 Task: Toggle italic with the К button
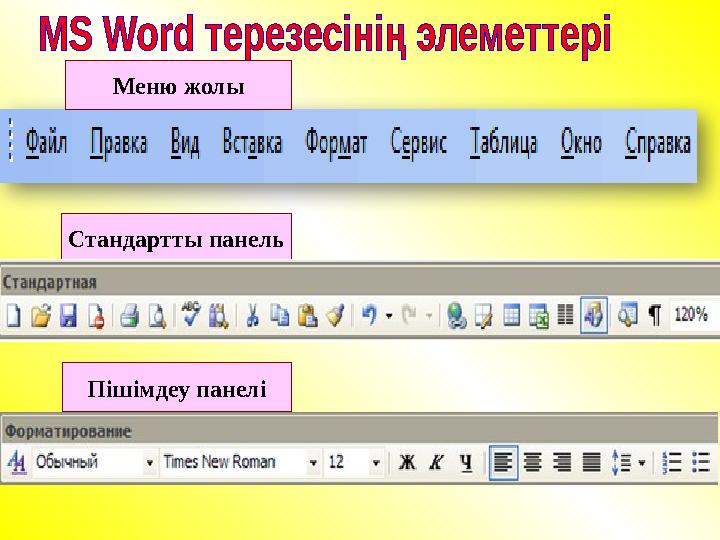(436, 462)
